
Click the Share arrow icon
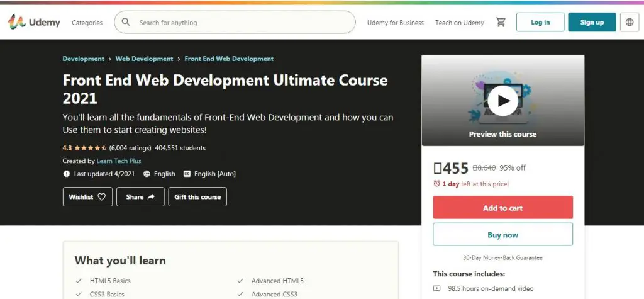(151, 197)
